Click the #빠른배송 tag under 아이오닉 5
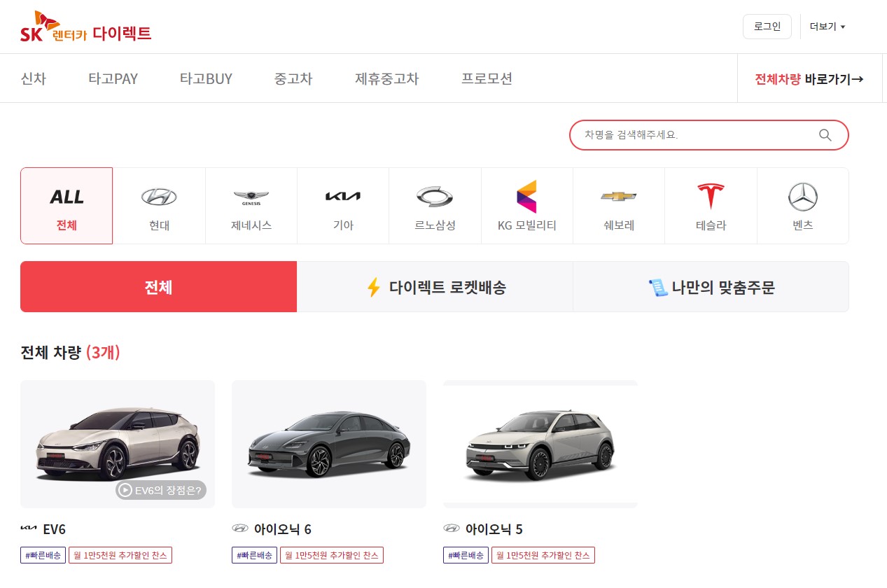The height and width of the screenshot is (588, 887). (466, 555)
